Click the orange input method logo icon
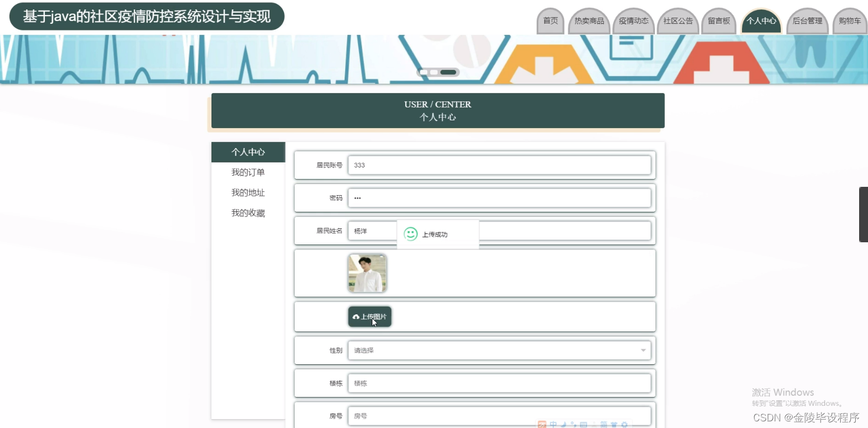 [542, 424]
